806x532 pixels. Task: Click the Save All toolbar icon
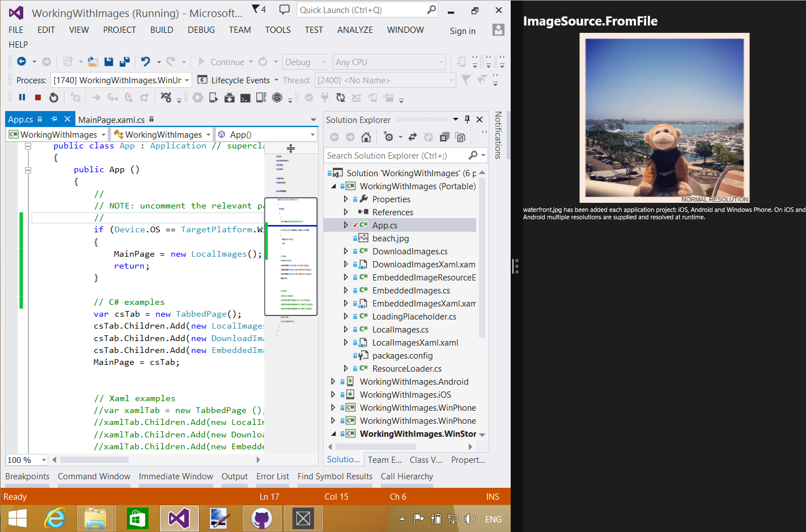pyautogui.click(x=125, y=62)
